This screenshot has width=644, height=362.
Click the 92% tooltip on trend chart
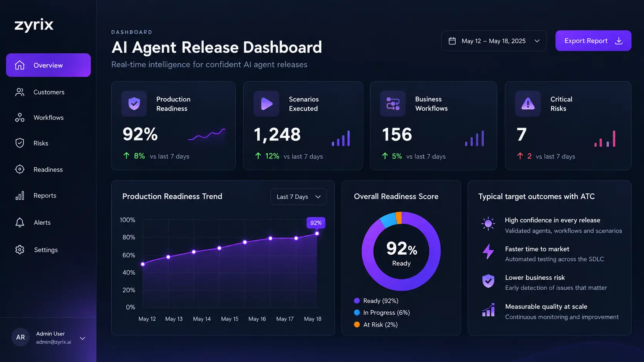[x=316, y=223]
